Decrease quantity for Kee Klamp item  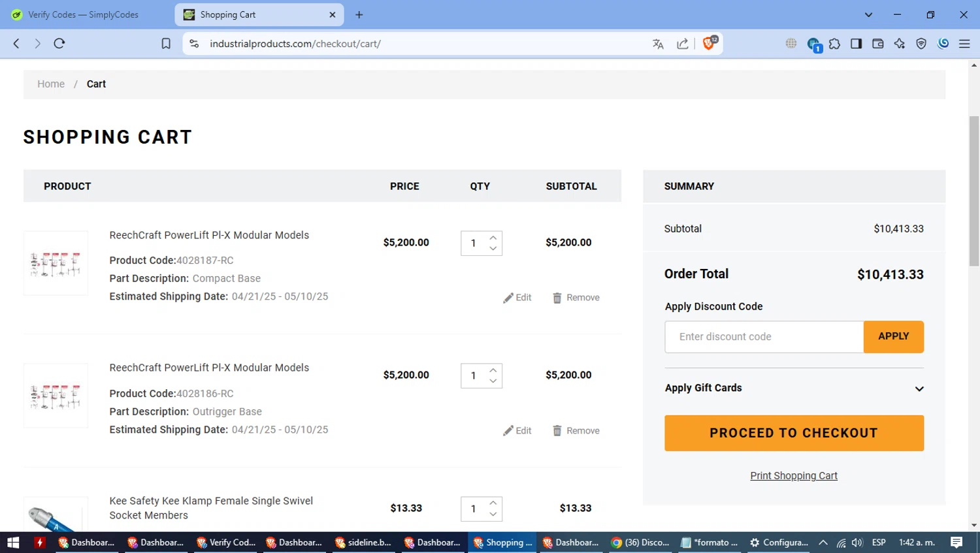click(493, 514)
